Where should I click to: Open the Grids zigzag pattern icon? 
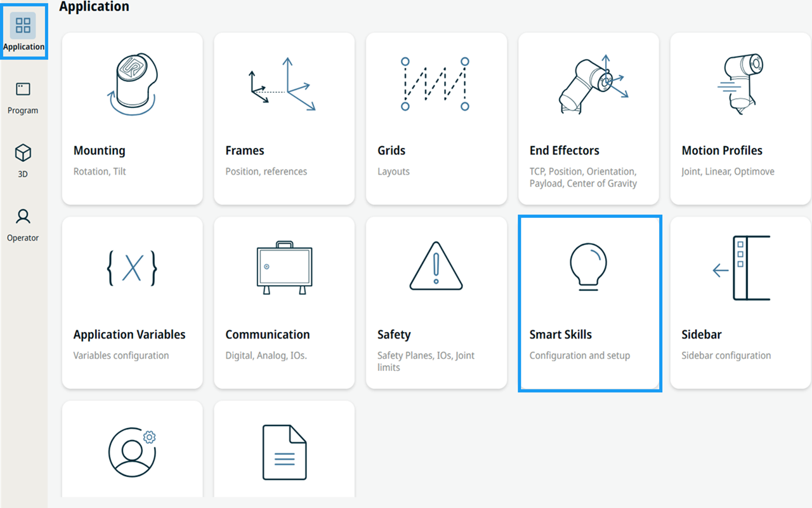[435, 84]
